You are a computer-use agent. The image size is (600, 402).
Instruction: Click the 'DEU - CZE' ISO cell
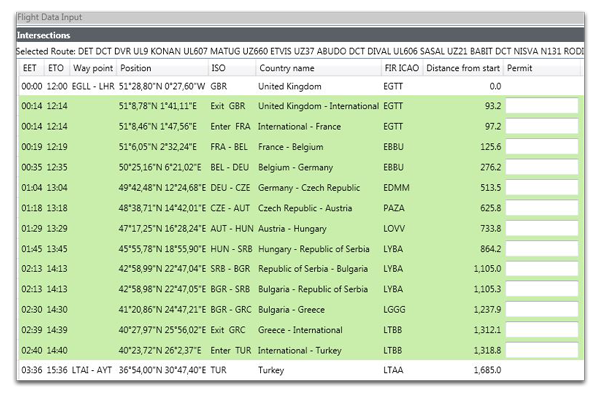230,188
